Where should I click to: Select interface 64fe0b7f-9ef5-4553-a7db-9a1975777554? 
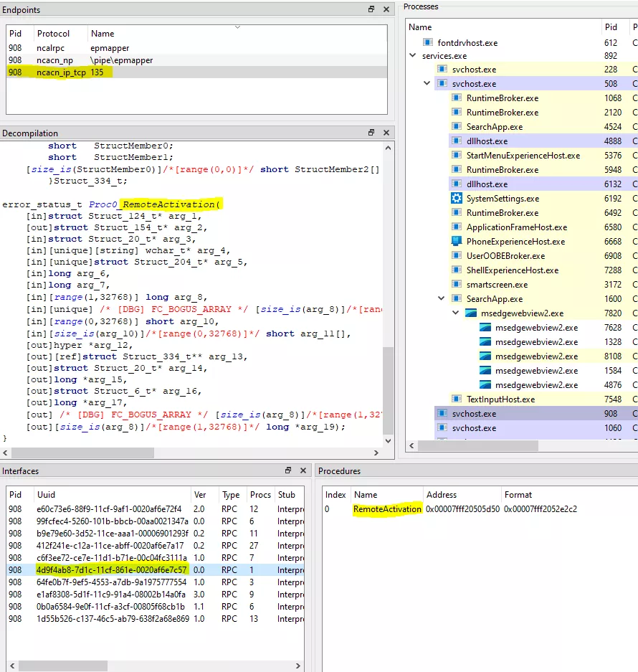coord(155,582)
